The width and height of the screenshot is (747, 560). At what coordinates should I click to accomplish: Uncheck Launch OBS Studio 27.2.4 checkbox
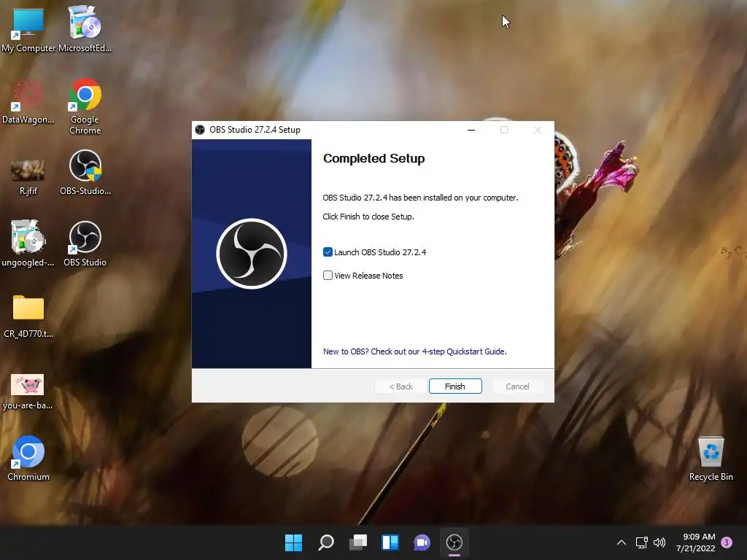pyautogui.click(x=328, y=252)
